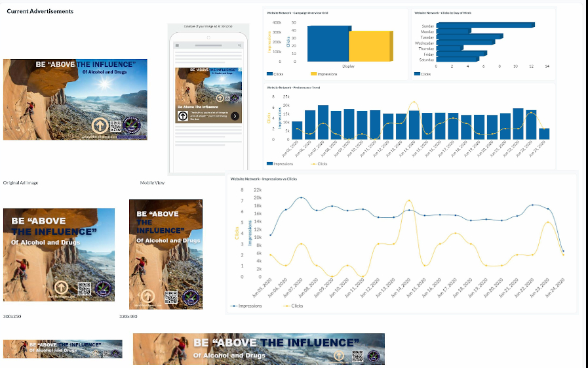Click 'Mobile View' caption
Screen dimensions: 588x368
click(152, 182)
